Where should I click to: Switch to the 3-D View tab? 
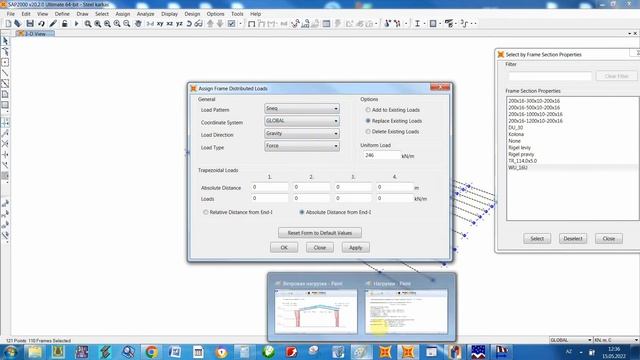point(35,33)
